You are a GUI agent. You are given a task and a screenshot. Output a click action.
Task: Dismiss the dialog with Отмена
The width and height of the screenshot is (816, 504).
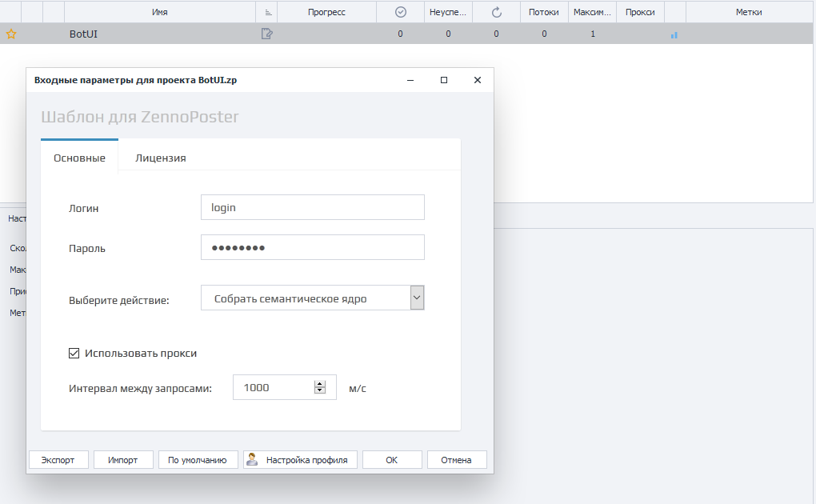tap(457, 459)
